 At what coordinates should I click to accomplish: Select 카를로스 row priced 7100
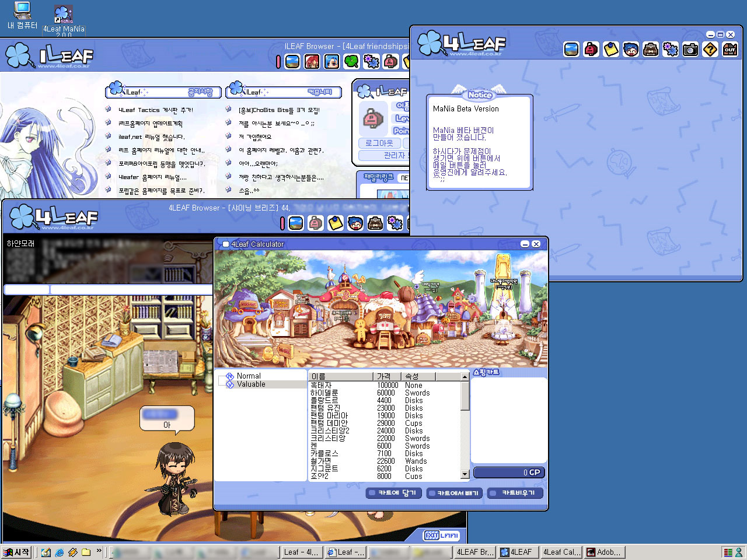click(x=385, y=454)
